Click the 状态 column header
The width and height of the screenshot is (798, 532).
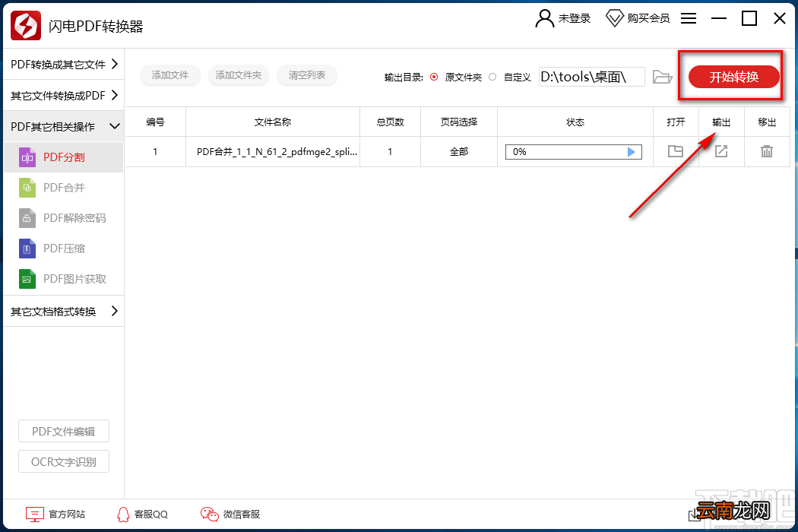(575, 122)
